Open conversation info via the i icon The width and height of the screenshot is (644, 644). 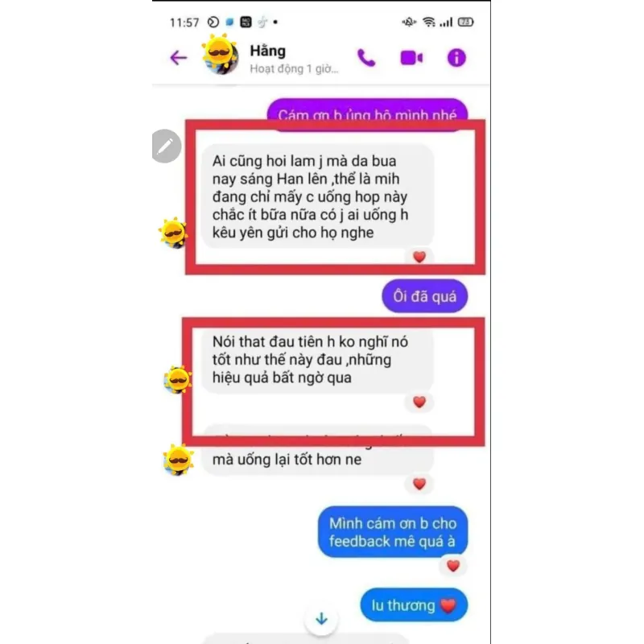pyautogui.click(x=456, y=57)
